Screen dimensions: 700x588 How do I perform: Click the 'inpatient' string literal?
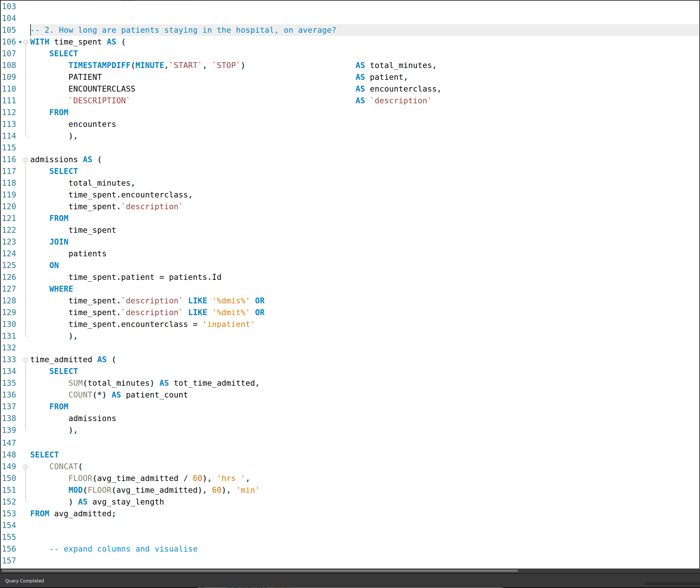(x=228, y=324)
